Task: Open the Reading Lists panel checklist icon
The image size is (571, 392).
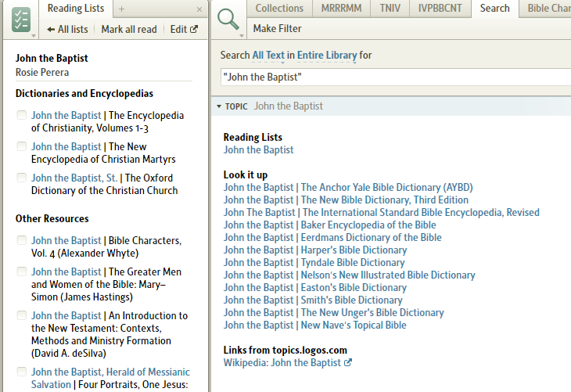Action: (x=21, y=20)
